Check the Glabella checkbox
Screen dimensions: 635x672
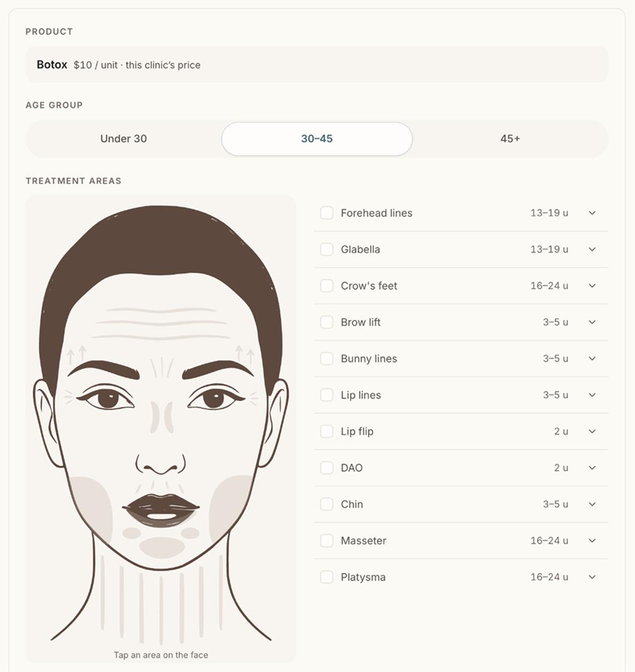[327, 249]
